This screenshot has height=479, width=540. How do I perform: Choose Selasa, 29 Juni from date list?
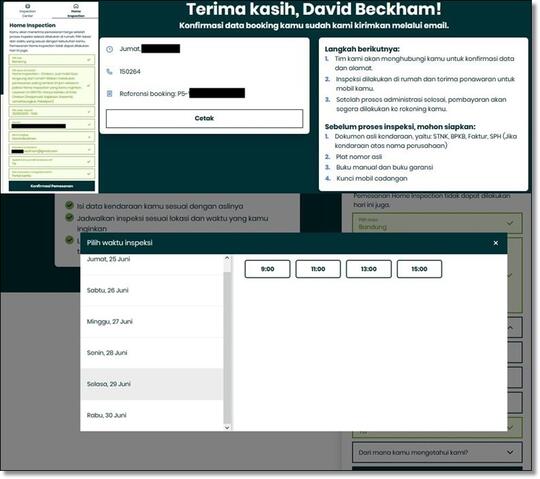(152, 384)
